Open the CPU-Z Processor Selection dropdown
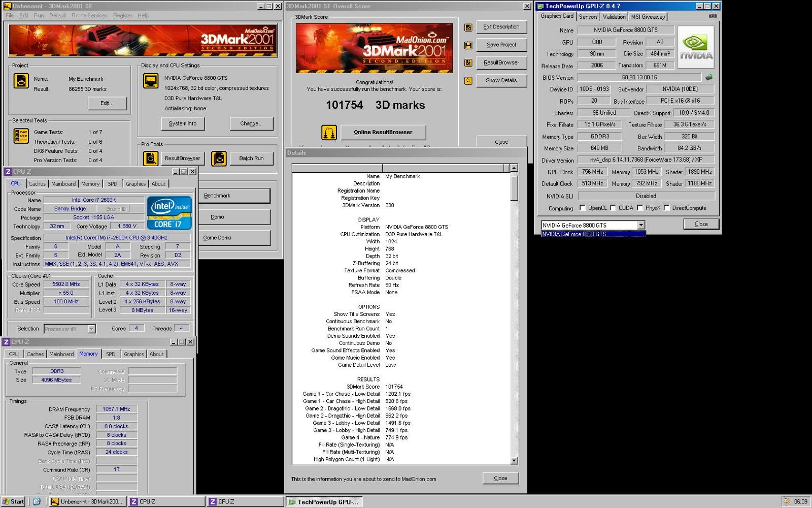The height and width of the screenshot is (508, 812). pyautogui.click(x=91, y=329)
